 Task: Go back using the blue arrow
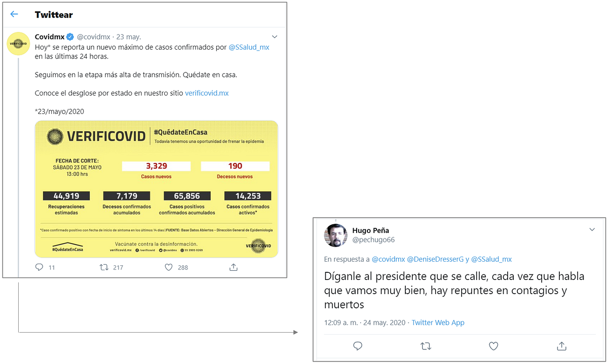[14, 14]
